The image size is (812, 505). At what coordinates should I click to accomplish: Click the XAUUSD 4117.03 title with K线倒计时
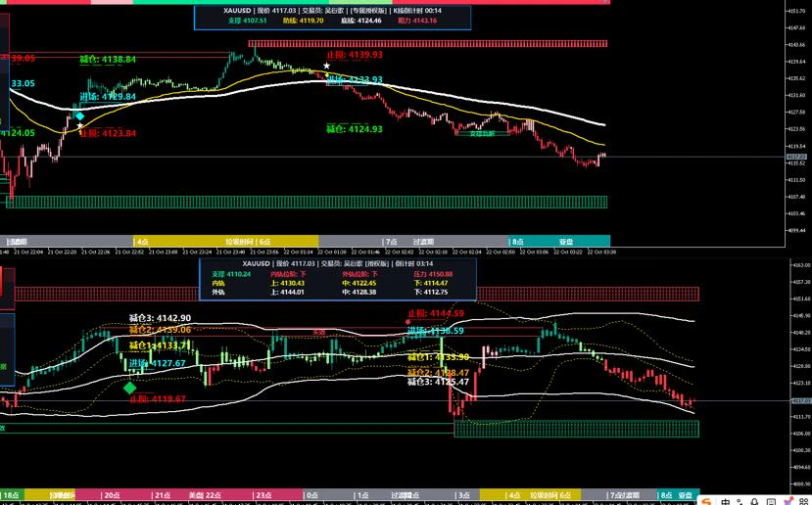[x=332, y=11]
